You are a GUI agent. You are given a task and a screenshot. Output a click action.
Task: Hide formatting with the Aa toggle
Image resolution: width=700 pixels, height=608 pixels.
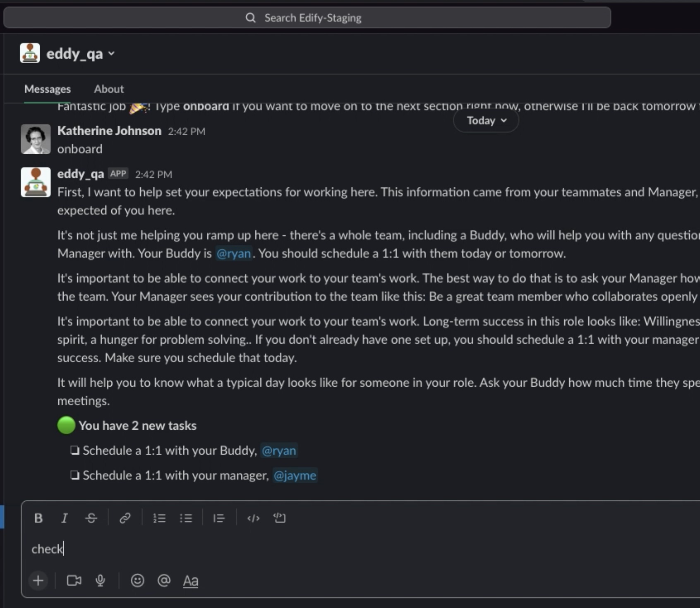click(191, 581)
